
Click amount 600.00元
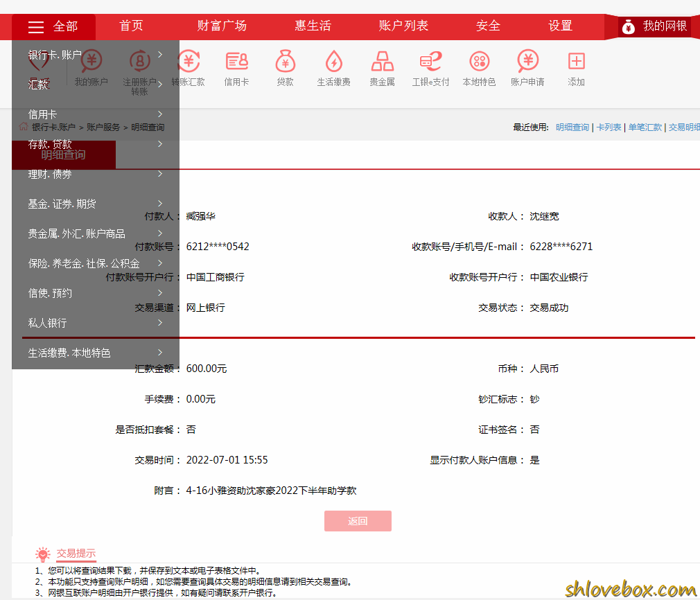click(207, 369)
